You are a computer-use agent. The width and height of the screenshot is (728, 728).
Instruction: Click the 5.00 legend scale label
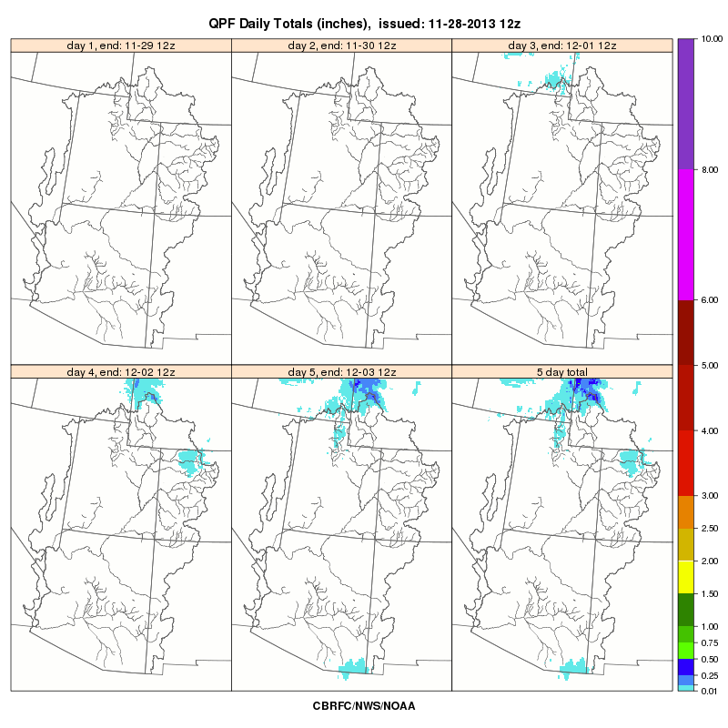(710, 366)
